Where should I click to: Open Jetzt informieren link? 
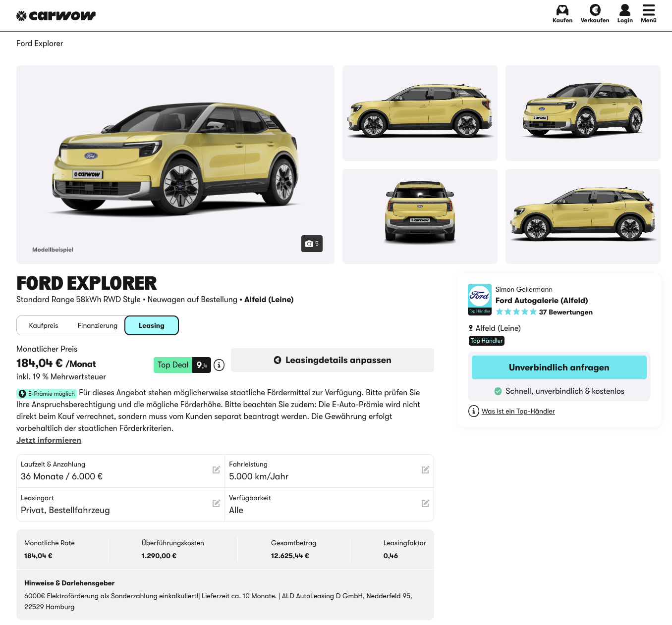(49, 440)
